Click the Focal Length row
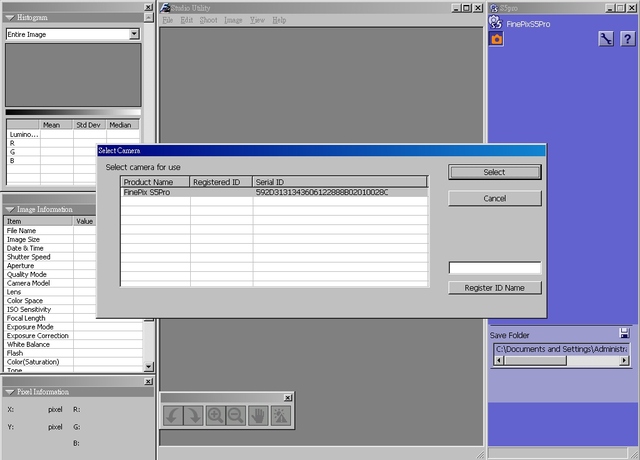The width and height of the screenshot is (640, 460). pos(50,318)
